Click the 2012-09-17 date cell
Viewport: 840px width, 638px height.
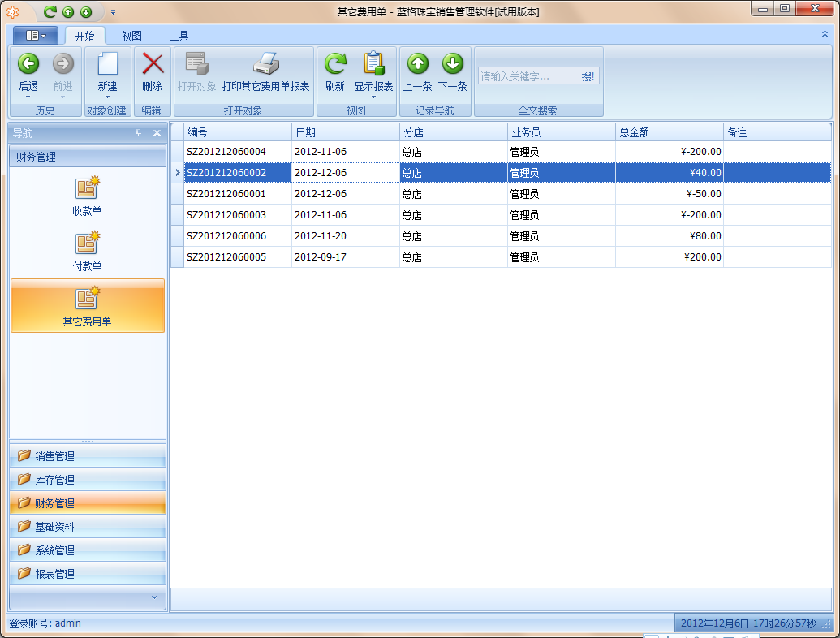point(346,257)
